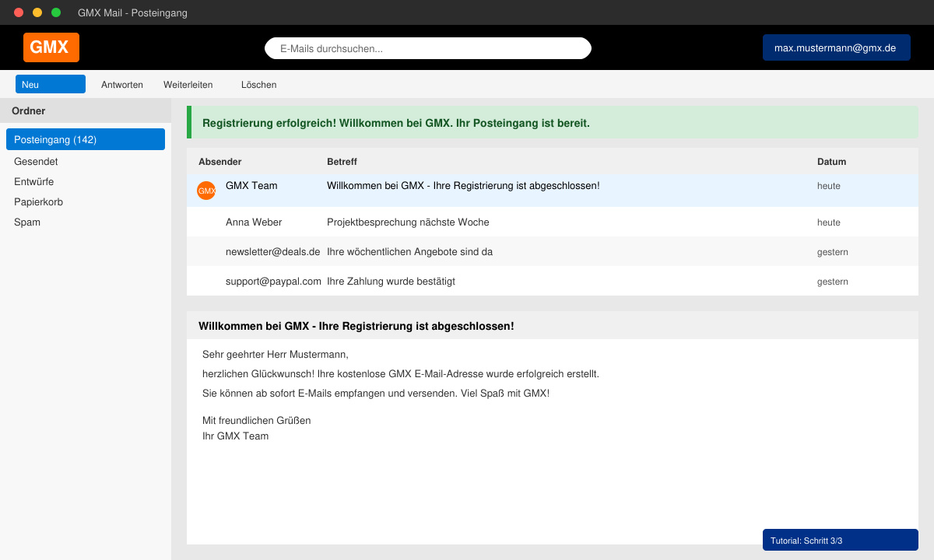Open the Entwürfe folder
Image resolution: width=934 pixels, height=560 pixels.
tap(33, 182)
